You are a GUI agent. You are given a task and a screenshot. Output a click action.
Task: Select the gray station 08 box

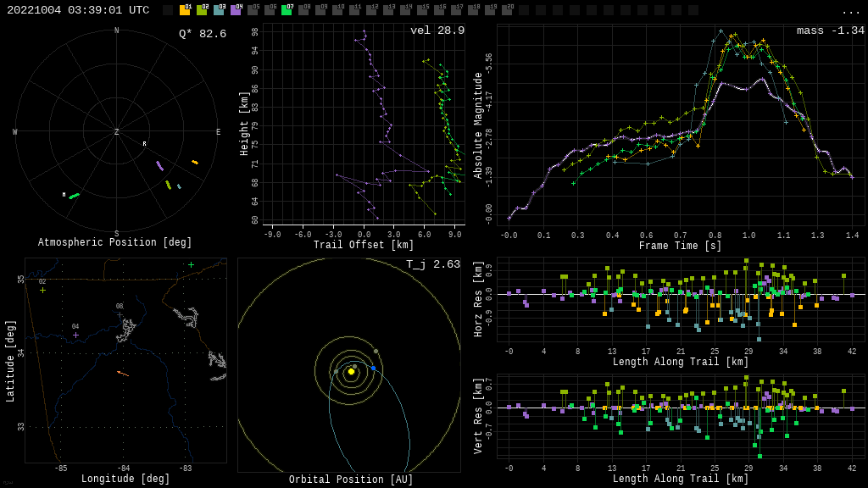pyautogui.click(x=303, y=10)
